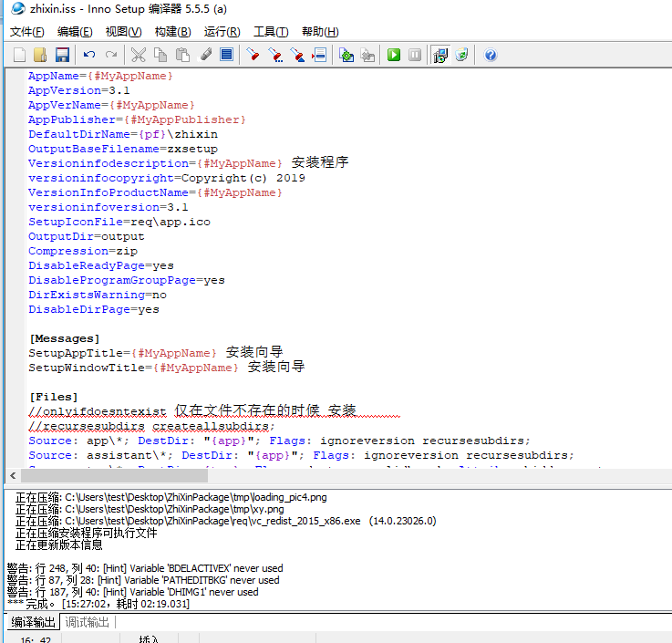Open the 帮助(H) menu

(320, 32)
